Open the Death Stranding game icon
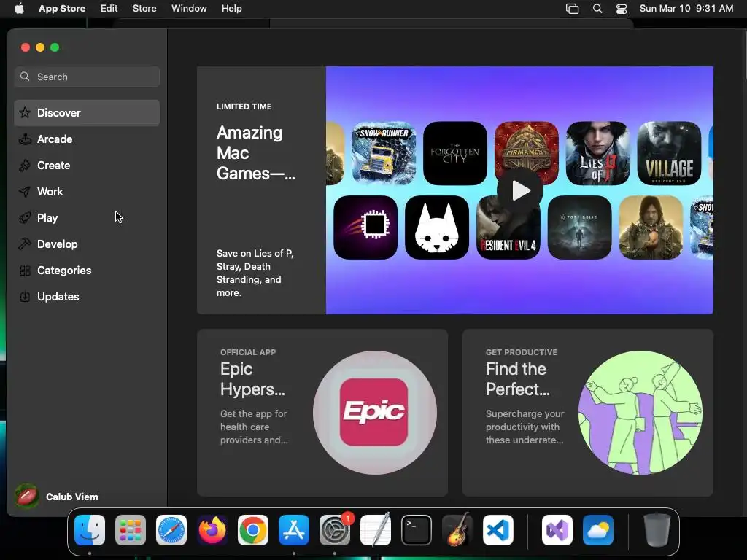This screenshot has height=560, width=747. [x=651, y=227]
